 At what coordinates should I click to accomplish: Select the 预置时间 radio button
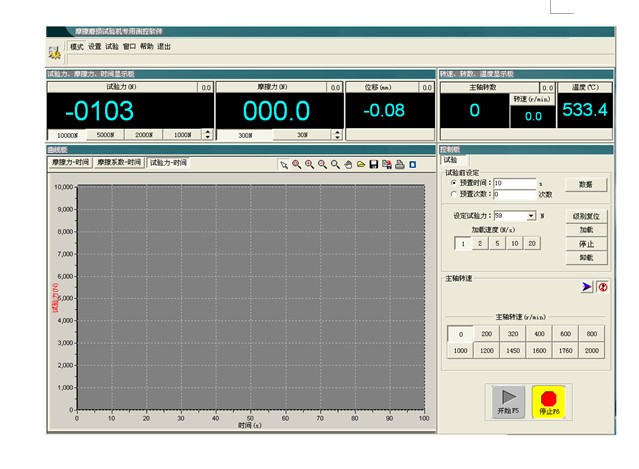click(454, 183)
